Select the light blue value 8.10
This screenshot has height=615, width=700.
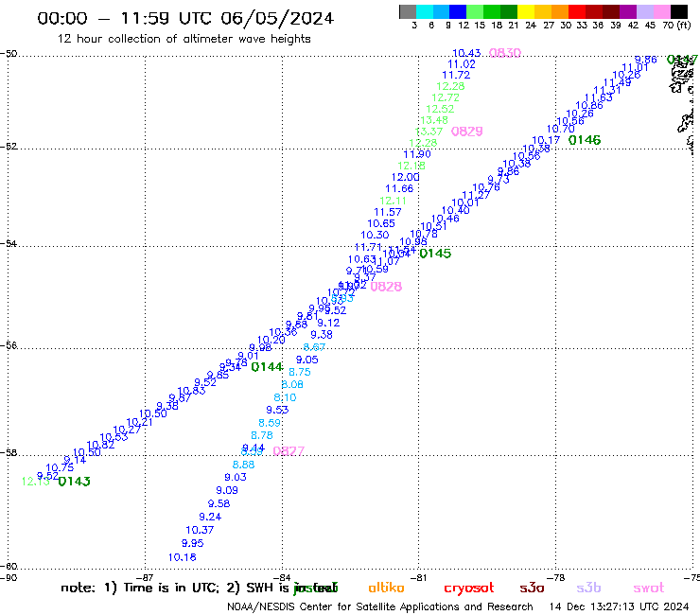(285, 397)
